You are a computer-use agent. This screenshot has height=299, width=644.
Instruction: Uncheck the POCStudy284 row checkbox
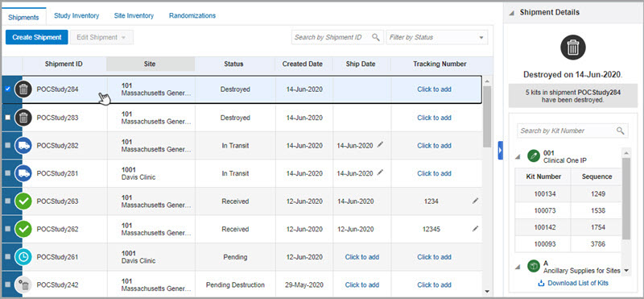pos(7,89)
